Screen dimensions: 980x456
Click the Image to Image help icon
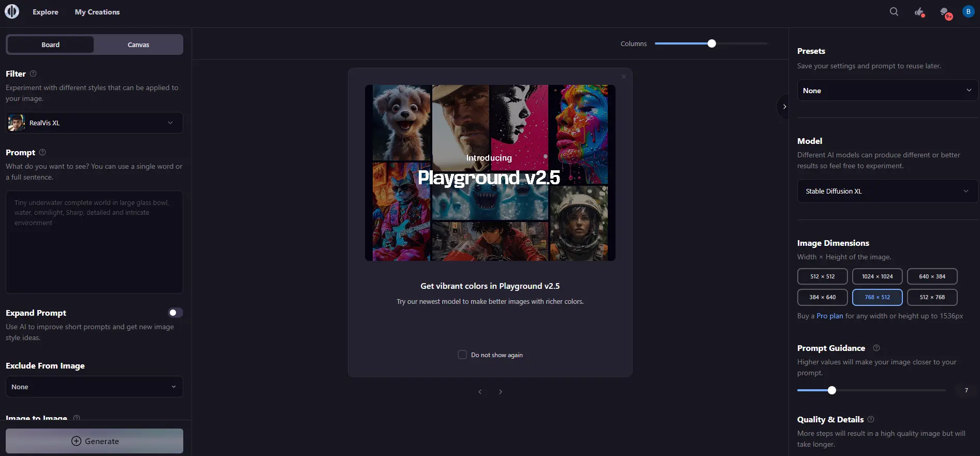pos(77,417)
